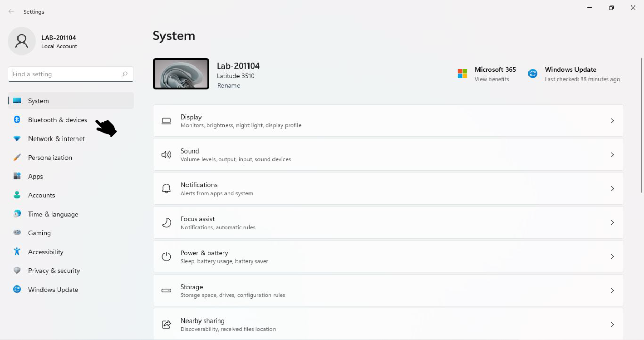Image resolution: width=644 pixels, height=340 pixels.
Task: Select Accounts in the left navigation
Action: pyautogui.click(x=41, y=195)
